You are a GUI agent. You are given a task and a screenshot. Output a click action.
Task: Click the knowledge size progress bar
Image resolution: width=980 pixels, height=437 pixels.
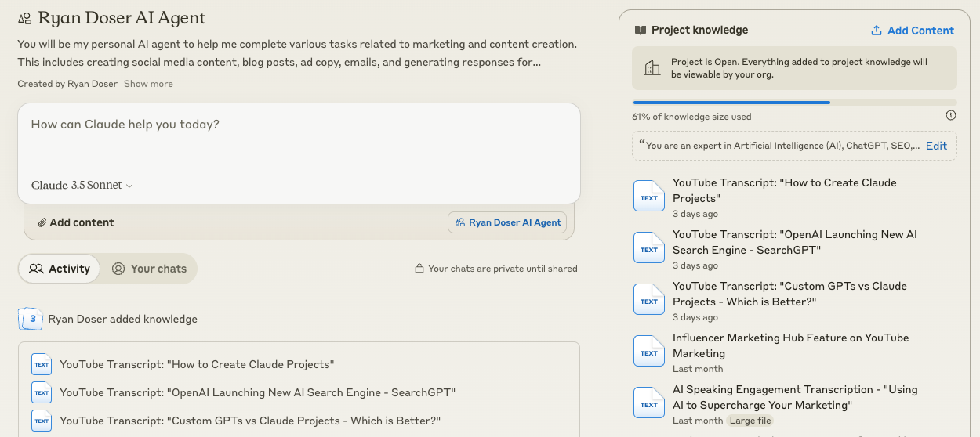tap(794, 103)
